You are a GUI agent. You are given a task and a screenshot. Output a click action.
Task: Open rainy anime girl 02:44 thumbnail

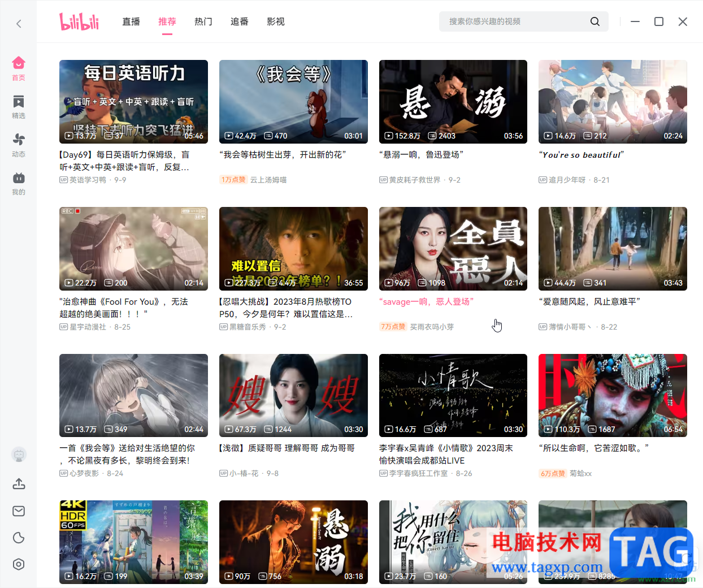(x=133, y=395)
